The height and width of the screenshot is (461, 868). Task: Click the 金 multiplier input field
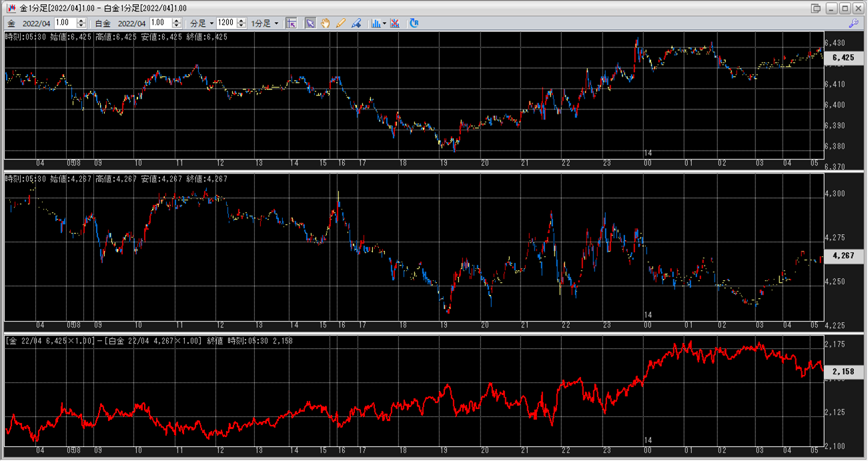(65, 23)
